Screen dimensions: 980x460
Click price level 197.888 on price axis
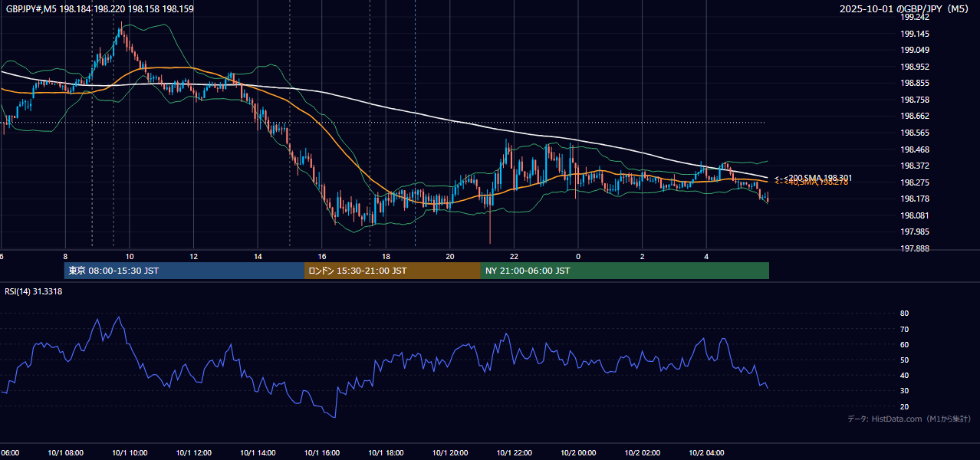pyautogui.click(x=915, y=248)
